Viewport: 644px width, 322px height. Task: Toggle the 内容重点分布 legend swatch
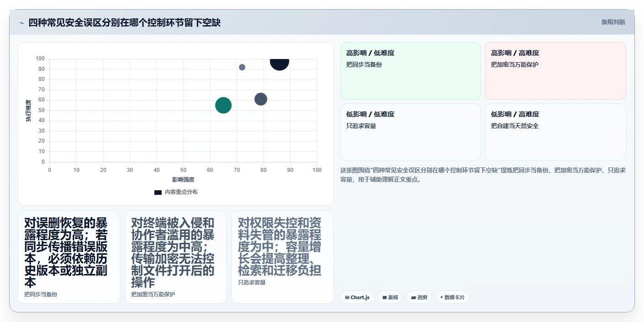(x=158, y=193)
